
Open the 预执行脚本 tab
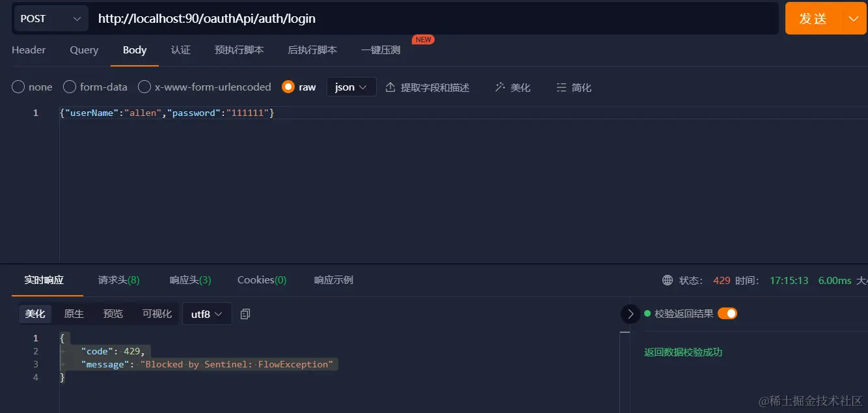(x=239, y=50)
